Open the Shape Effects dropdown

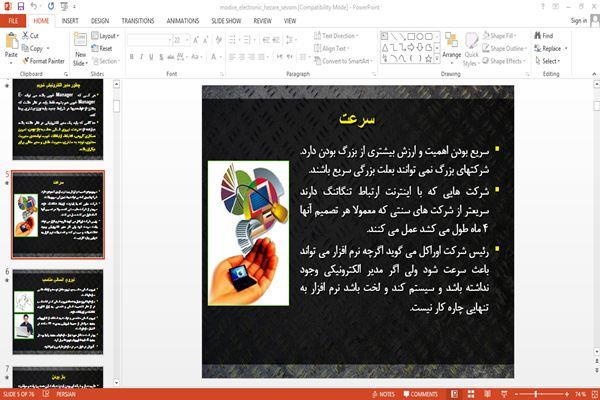tap(504, 61)
